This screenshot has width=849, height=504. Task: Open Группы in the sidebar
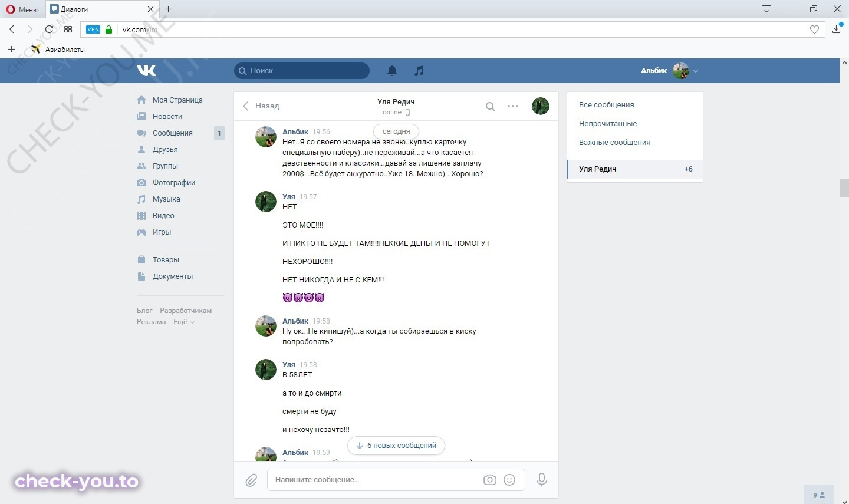tap(165, 166)
